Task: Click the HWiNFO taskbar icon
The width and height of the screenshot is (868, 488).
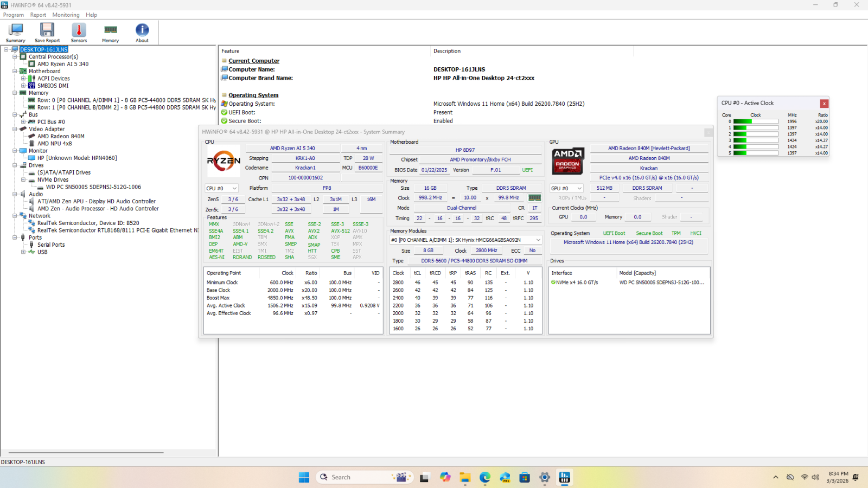Action: [x=565, y=477]
